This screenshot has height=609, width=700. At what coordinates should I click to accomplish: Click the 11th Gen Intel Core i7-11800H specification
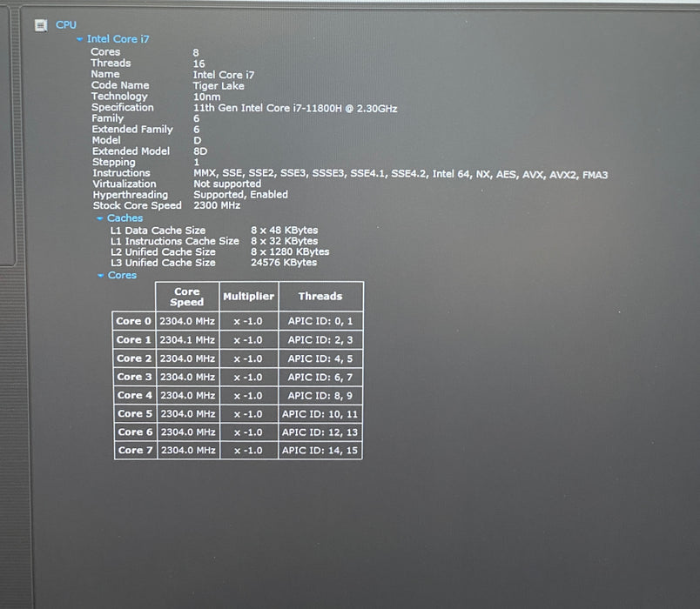295,108
